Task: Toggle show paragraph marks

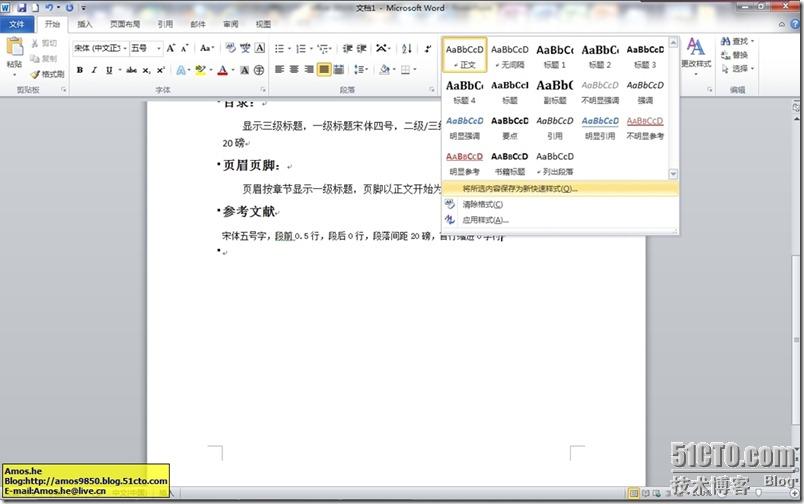Action: coord(427,49)
